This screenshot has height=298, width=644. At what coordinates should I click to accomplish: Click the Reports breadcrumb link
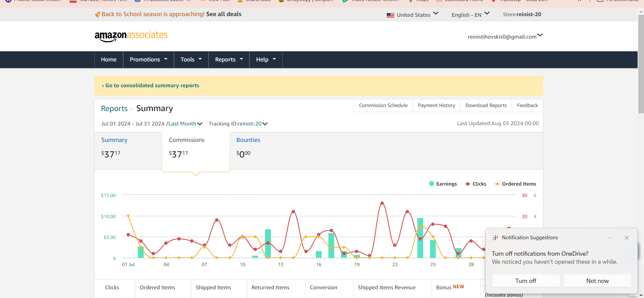(x=114, y=108)
